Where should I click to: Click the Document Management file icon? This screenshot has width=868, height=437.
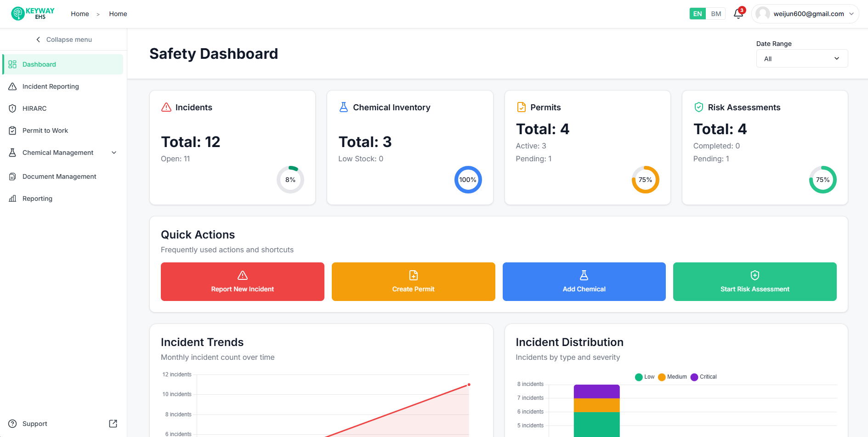point(12,176)
